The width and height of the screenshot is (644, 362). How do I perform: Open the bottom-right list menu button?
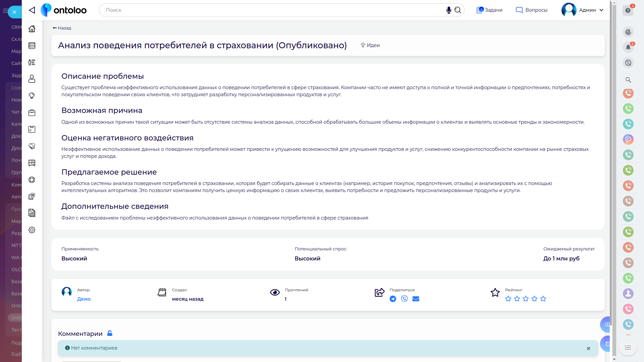click(x=628, y=348)
